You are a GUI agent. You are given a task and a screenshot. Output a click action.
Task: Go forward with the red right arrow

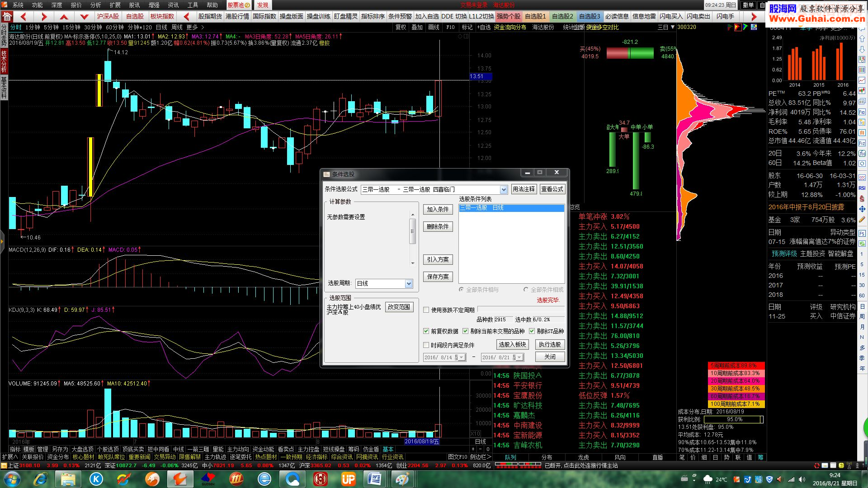pos(43,17)
